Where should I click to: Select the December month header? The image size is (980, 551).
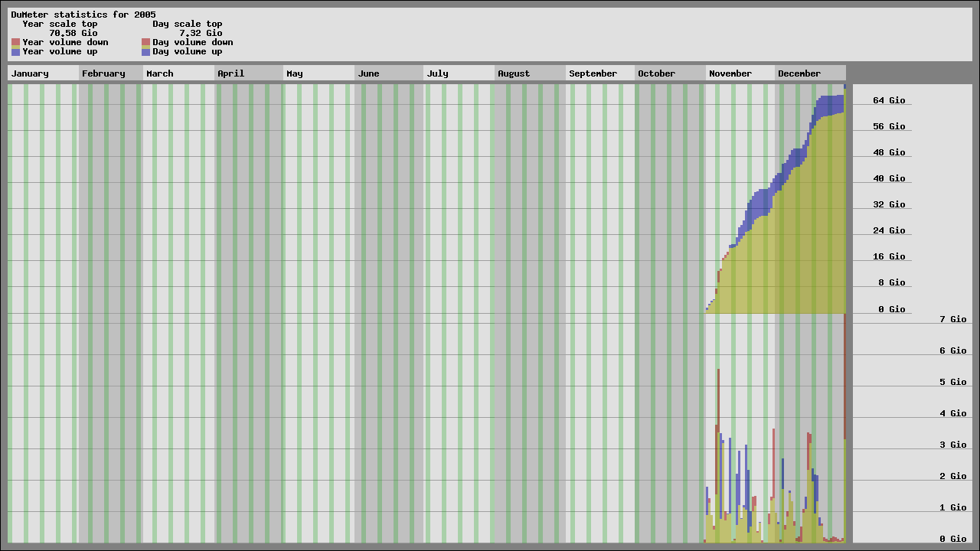(810, 73)
